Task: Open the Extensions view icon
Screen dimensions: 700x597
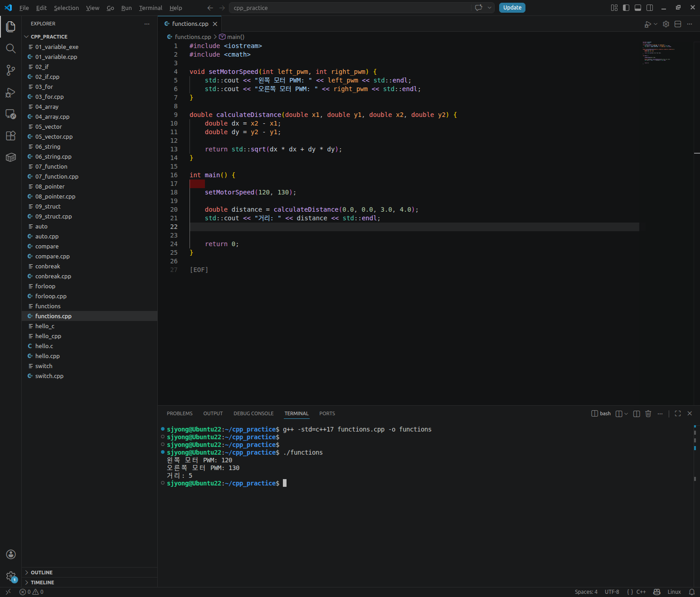Action: [11, 136]
